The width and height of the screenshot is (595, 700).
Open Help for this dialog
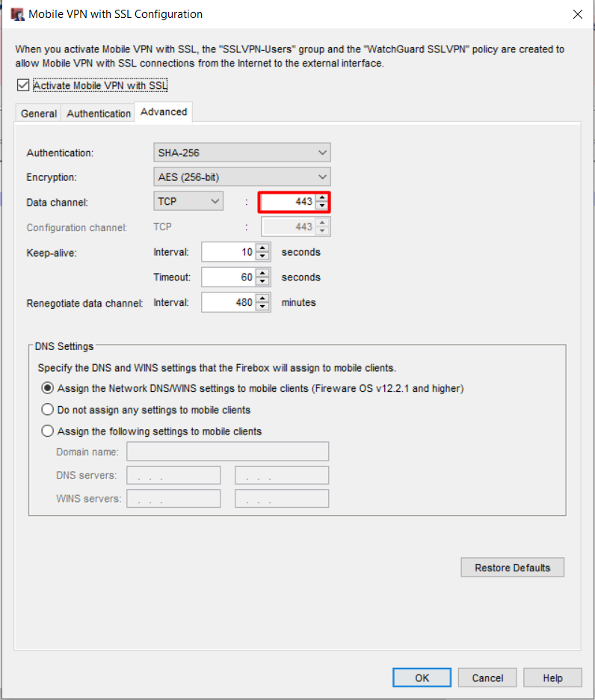coord(552,678)
